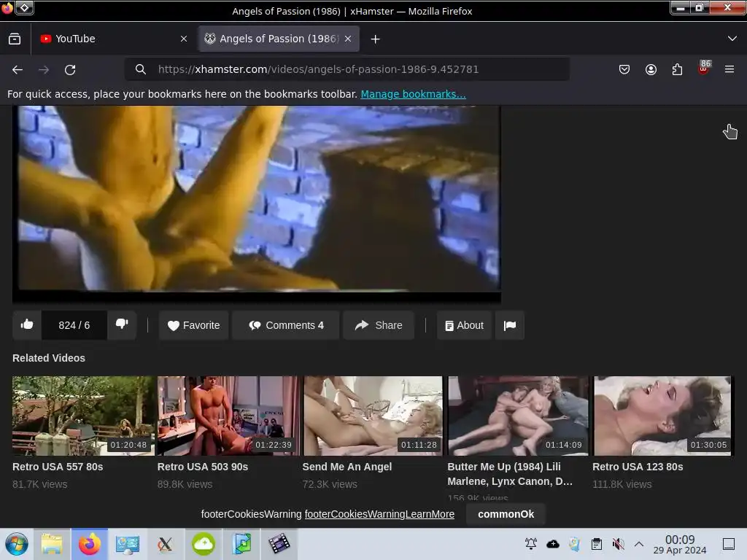Toggle muted volume tray icon

[x=619, y=544]
